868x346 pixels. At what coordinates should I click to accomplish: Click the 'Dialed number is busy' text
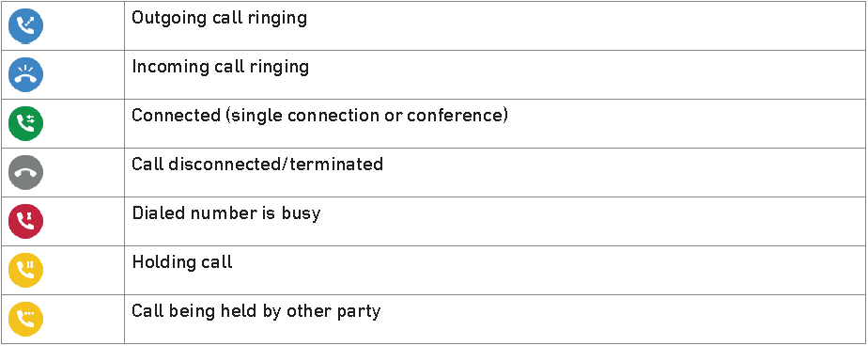click(x=226, y=213)
